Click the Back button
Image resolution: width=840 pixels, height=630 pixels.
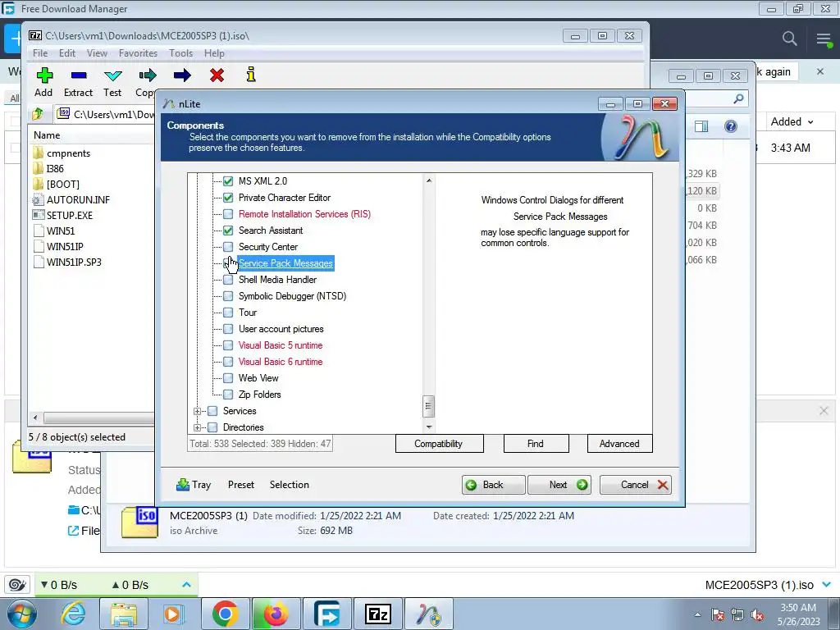[493, 485]
